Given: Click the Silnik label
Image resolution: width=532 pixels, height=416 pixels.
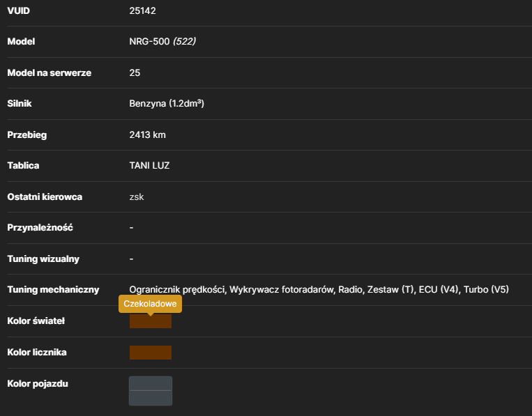Looking at the screenshot, I should 20,103.
